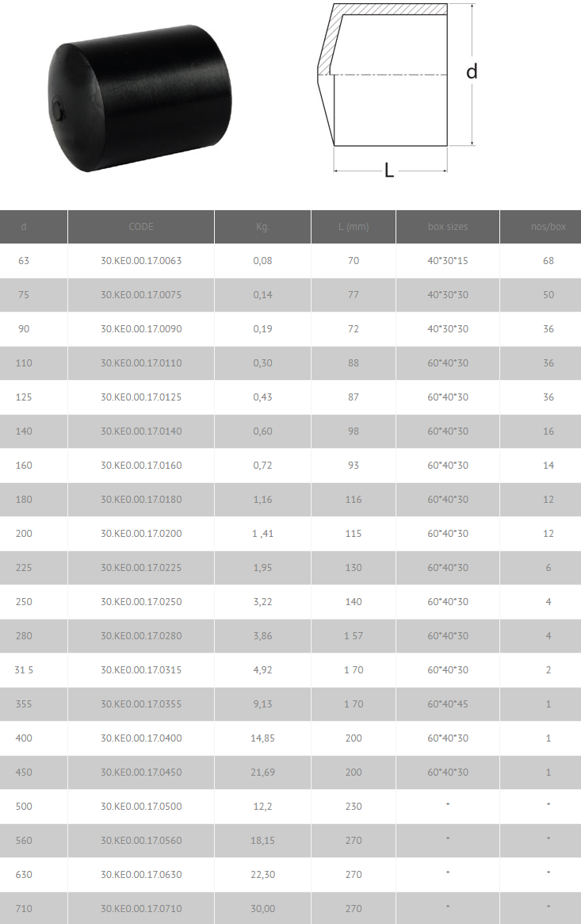
Task: Click the 'CODE' column header
Action: (x=141, y=227)
